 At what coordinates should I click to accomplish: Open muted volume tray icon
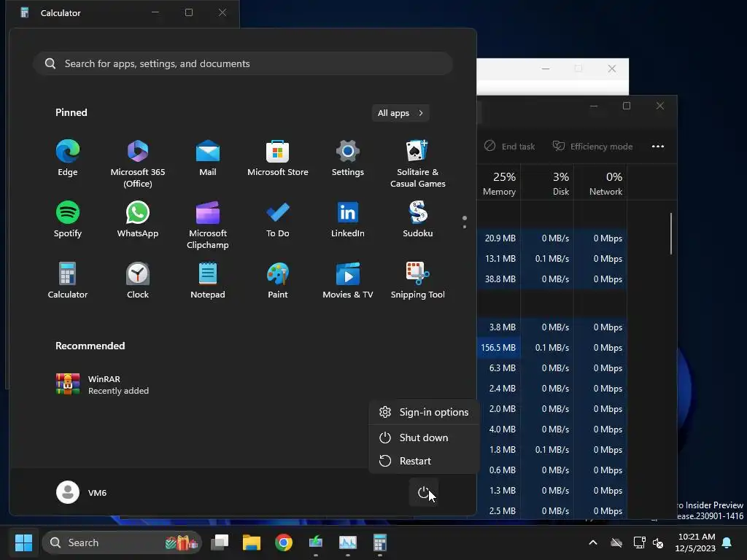click(x=658, y=542)
